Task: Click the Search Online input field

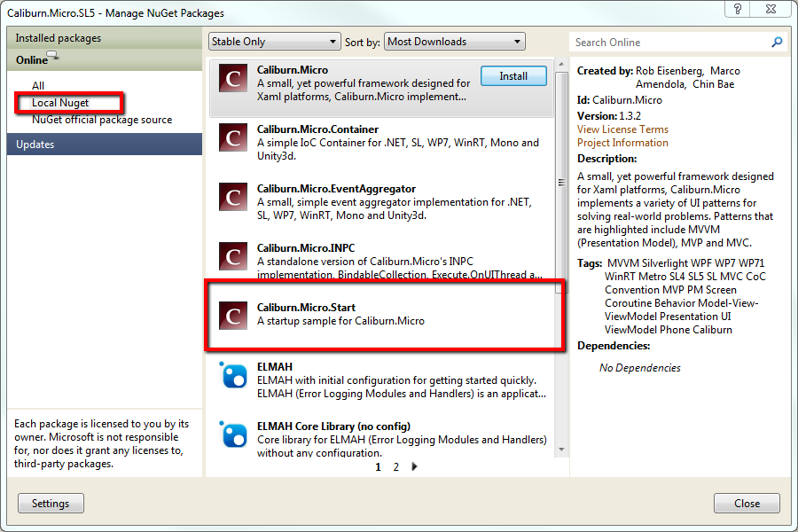Action: (669, 43)
